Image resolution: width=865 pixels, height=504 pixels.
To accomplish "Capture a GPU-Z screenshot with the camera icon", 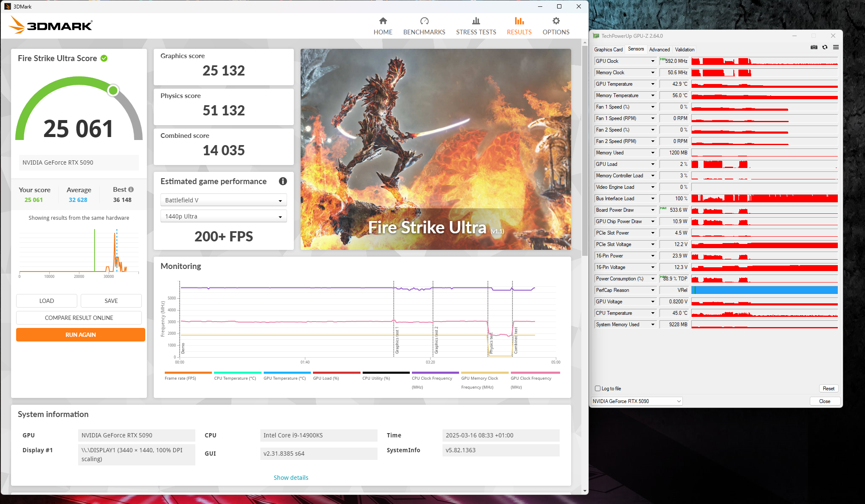I will point(814,47).
